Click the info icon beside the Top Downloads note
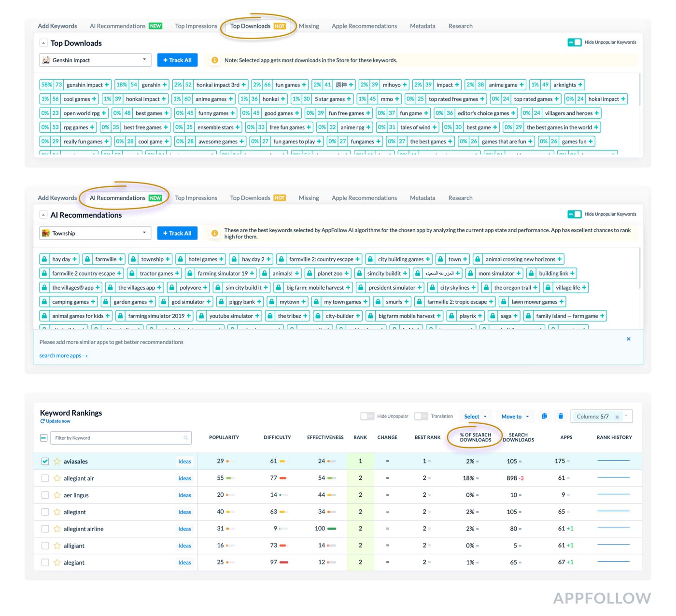 (x=215, y=60)
